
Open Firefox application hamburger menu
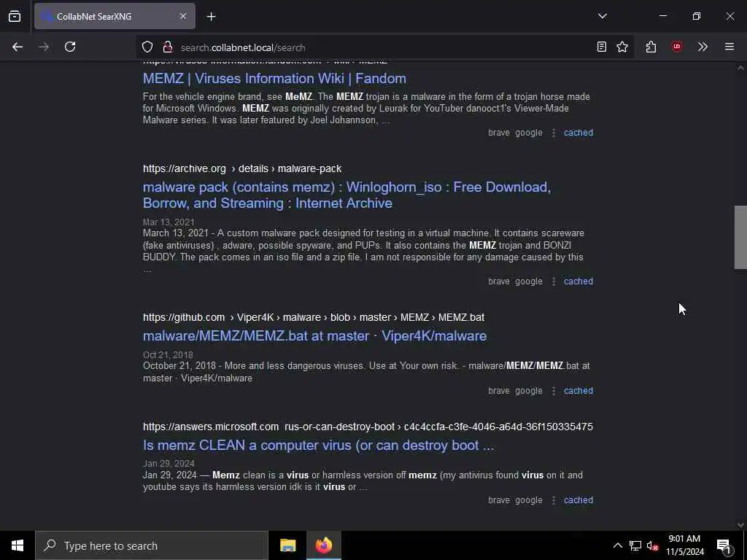tap(729, 47)
